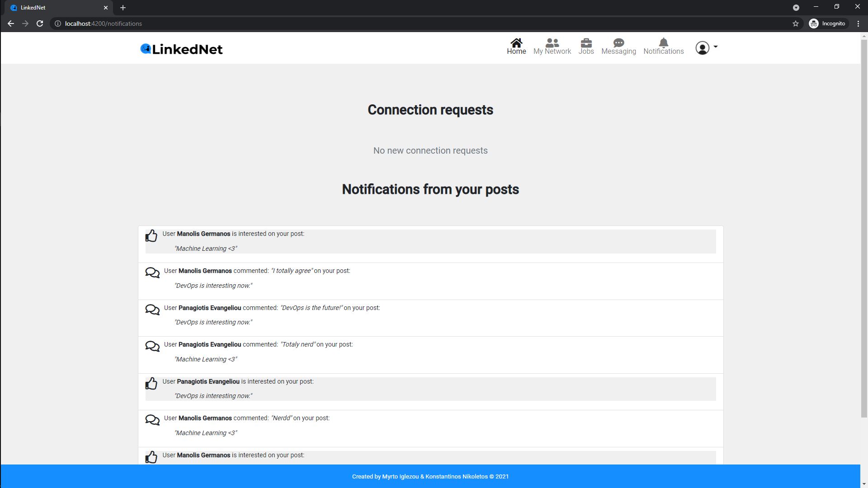Image resolution: width=868 pixels, height=488 pixels.
Task: Open Chrome's three-dot menu
Action: click(858, 23)
